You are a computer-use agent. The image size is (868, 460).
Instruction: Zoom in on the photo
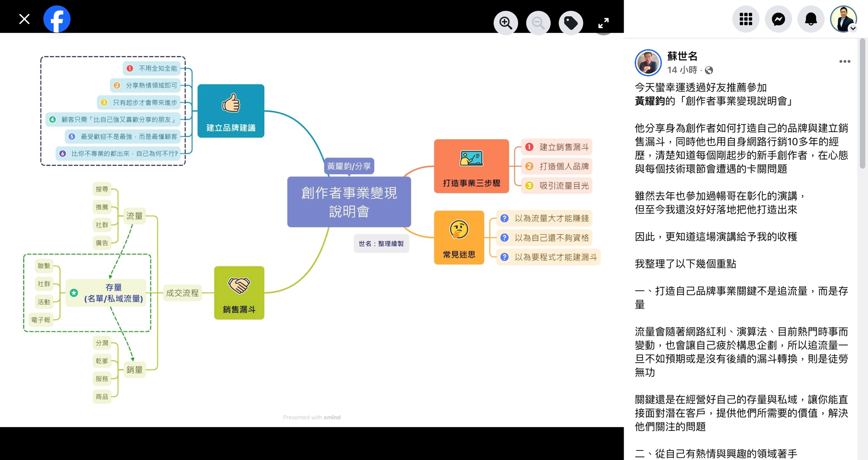point(506,23)
